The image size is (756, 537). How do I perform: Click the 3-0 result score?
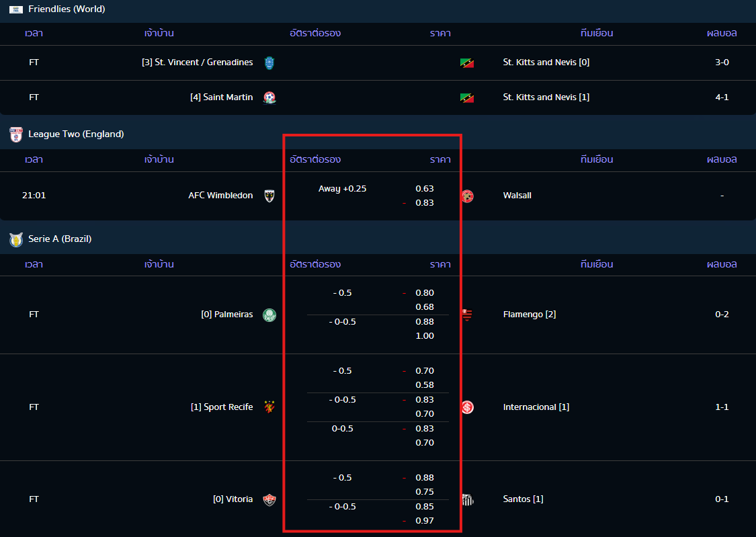pos(722,63)
